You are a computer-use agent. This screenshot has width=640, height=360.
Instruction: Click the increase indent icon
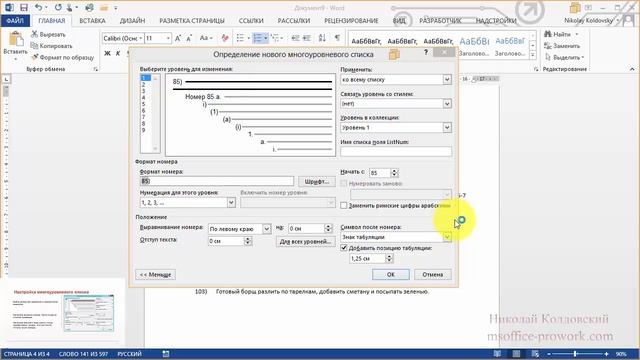click(307, 38)
